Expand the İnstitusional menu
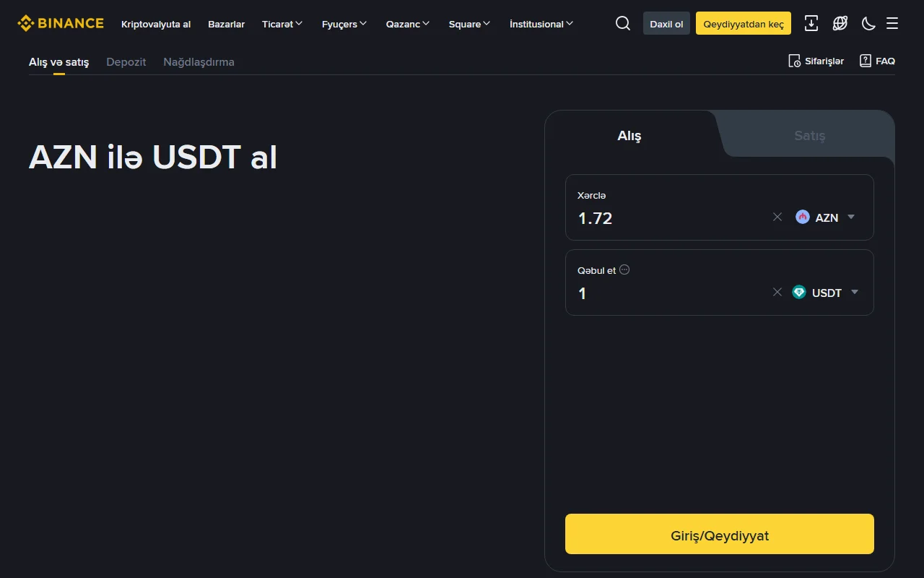 tap(541, 24)
